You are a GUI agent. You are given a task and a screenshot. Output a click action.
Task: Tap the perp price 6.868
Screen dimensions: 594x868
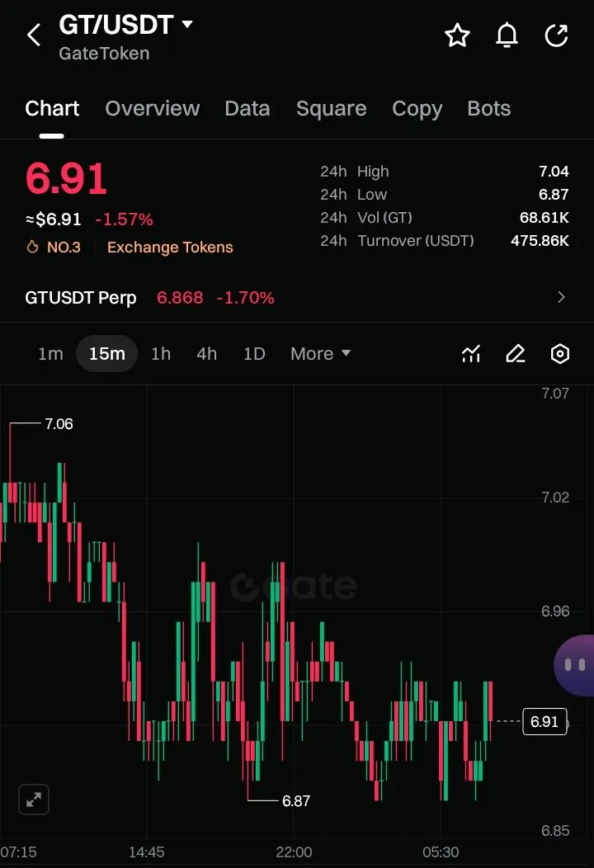(x=180, y=297)
